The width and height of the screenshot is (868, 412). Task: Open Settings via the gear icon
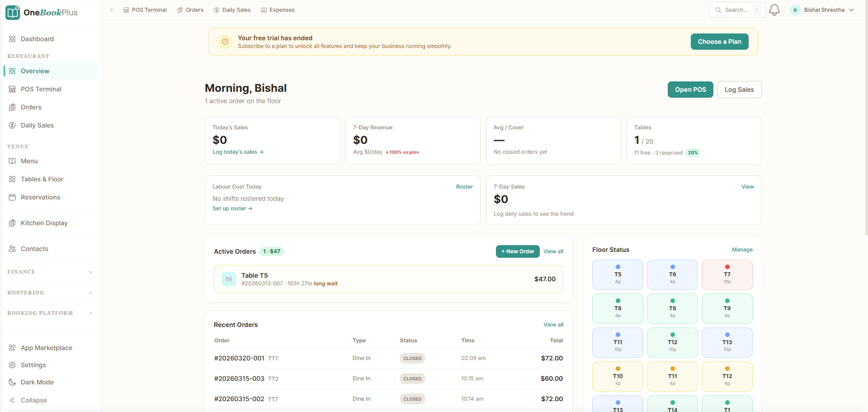pyautogui.click(x=12, y=365)
